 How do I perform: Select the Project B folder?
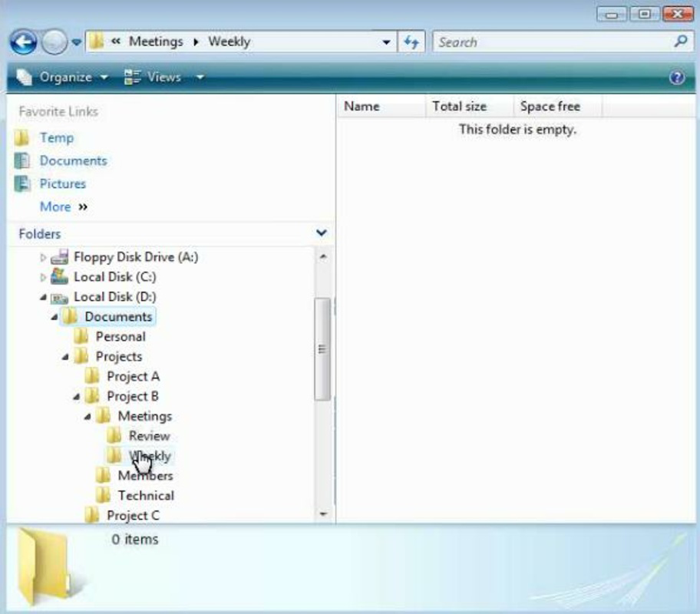coord(133,397)
